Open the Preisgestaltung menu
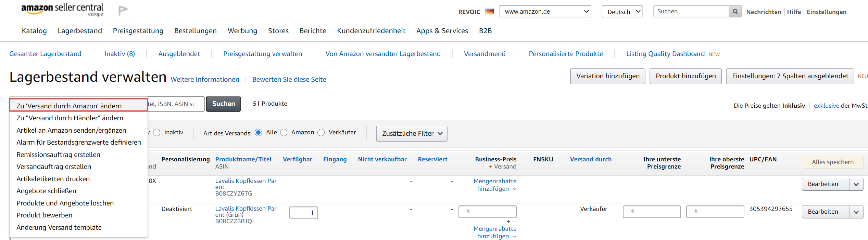The image size is (868, 240). click(138, 31)
